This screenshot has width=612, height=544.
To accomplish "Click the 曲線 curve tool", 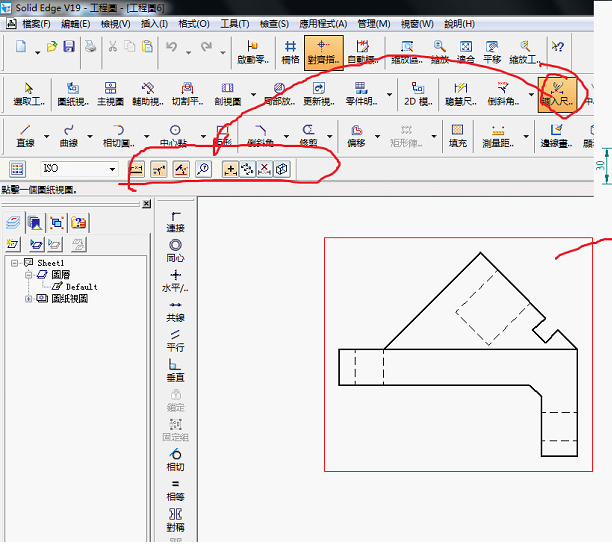I will pyautogui.click(x=69, y=136).
